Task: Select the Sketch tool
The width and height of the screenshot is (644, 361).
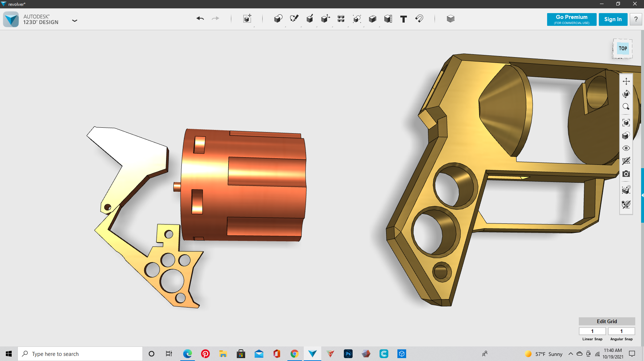Action: coord(294,19)
